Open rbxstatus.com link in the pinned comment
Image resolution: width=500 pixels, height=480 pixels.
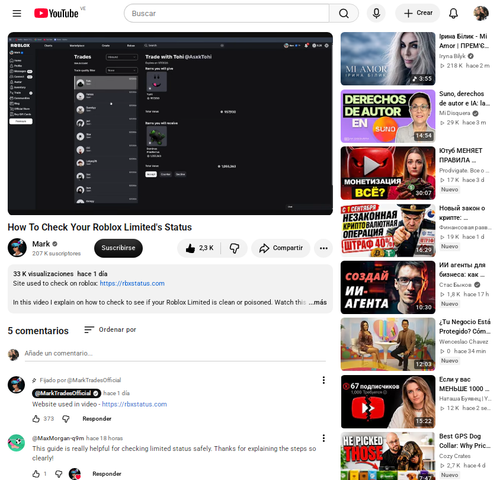pyautogui.click(x=134, y=404)
